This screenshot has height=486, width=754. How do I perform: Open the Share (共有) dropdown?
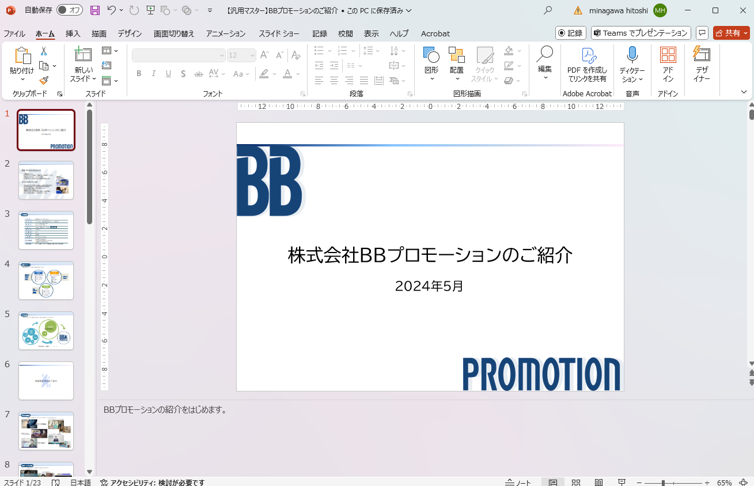[x=732, y=33]
